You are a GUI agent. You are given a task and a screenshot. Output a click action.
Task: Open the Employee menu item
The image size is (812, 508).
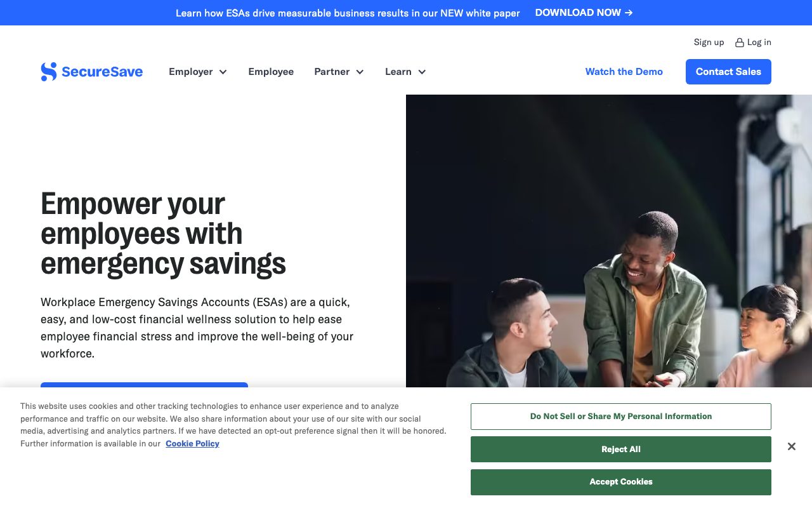coord(271,72)
